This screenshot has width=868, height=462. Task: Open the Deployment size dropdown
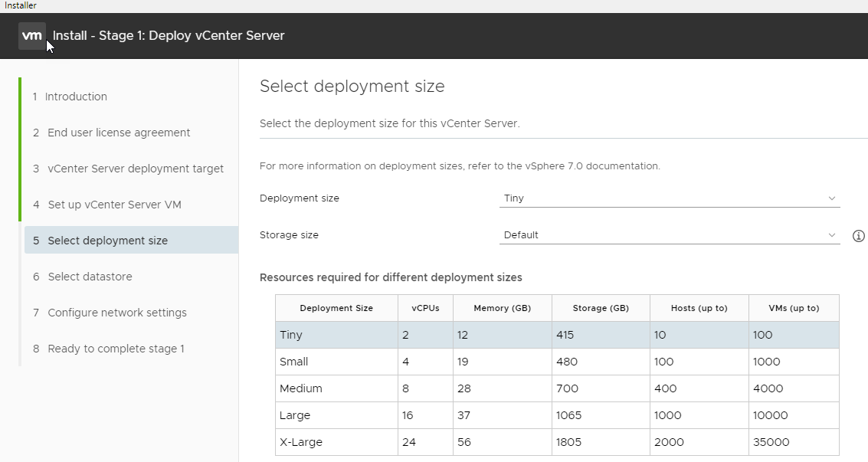(x=669, y=198)
